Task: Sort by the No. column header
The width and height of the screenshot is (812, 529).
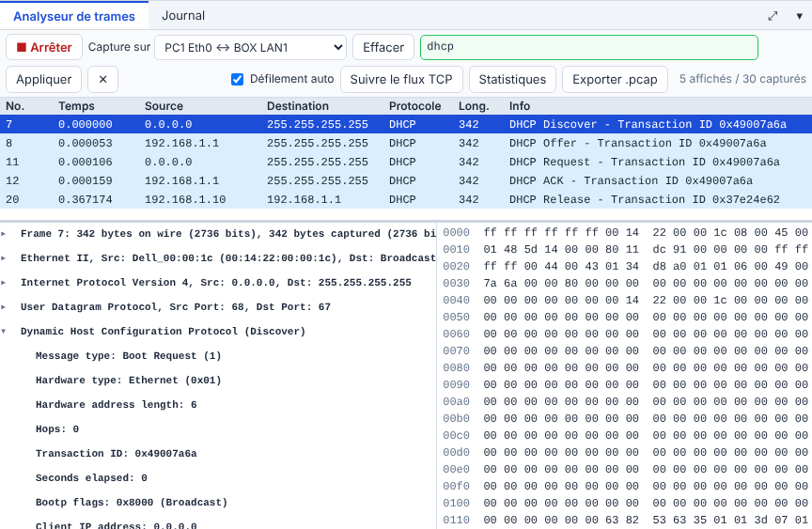Action: 15,106
